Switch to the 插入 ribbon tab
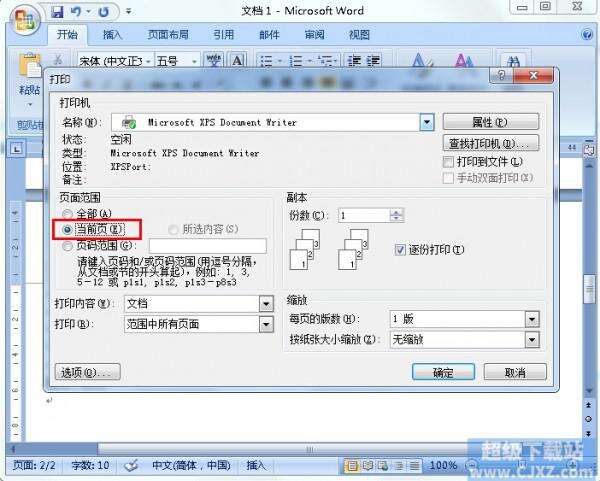Image resolution: width=600 pixels, height=481 pixels. click(x=112, y=35)
